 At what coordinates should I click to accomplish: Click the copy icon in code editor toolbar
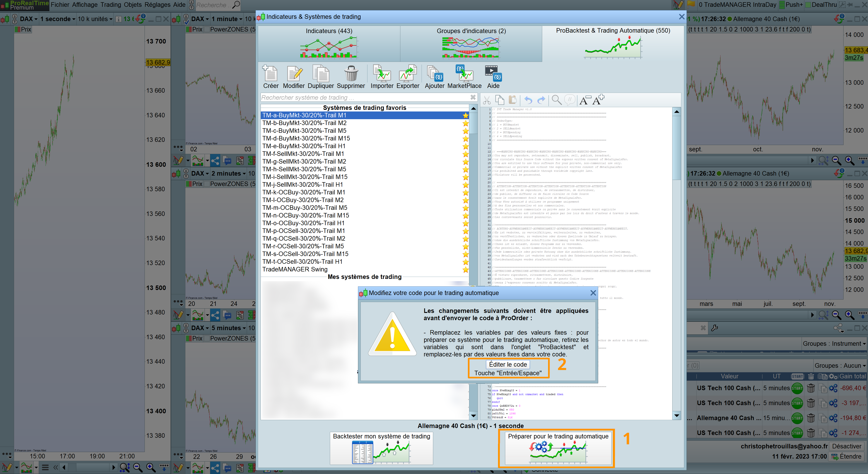click(500, 100)
